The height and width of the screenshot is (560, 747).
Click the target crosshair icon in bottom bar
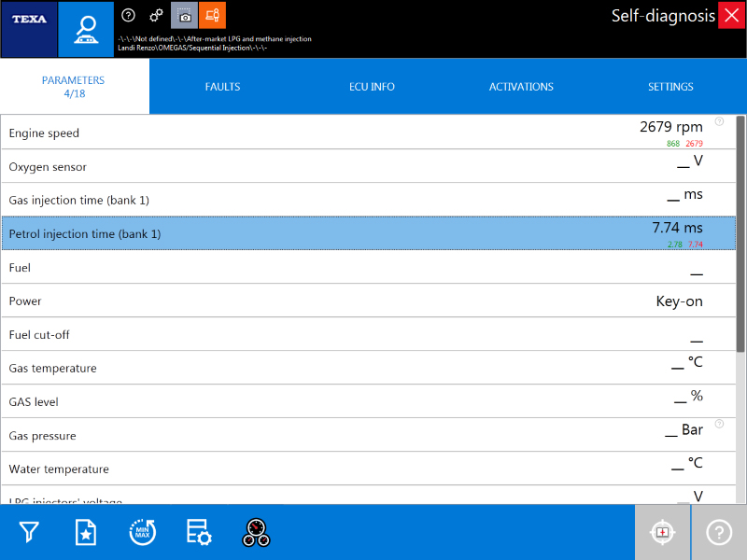(662, 532)
